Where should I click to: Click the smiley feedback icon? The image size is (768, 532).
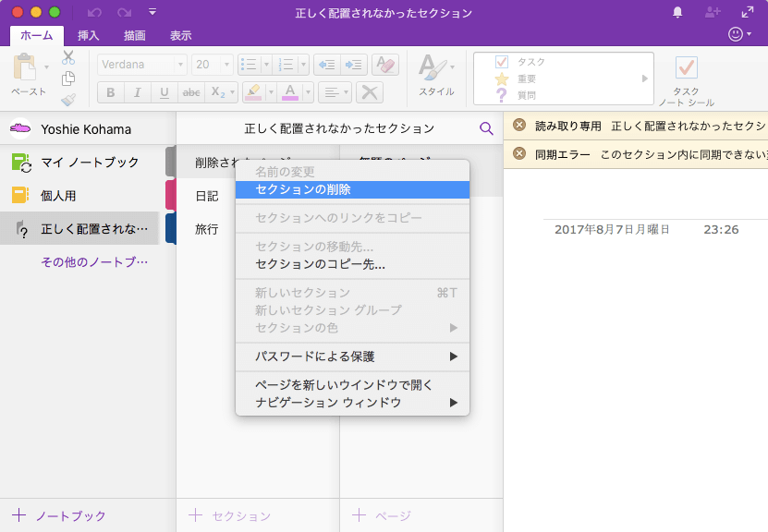click(736, 34)
